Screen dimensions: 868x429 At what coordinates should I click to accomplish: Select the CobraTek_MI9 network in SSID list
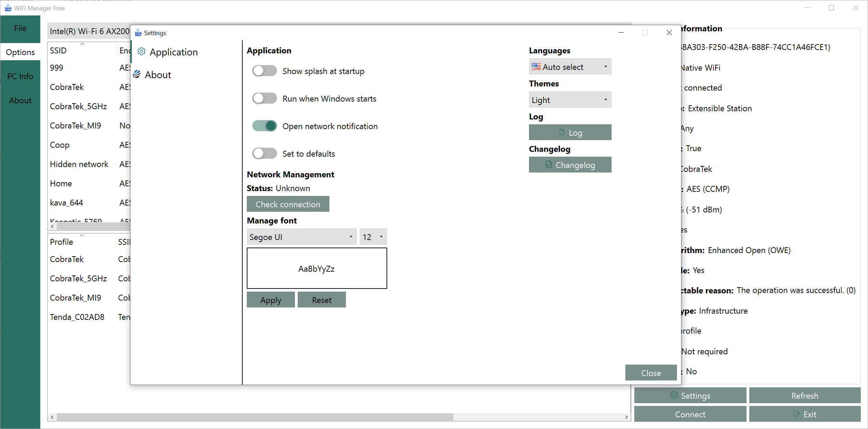coord(89,126)
